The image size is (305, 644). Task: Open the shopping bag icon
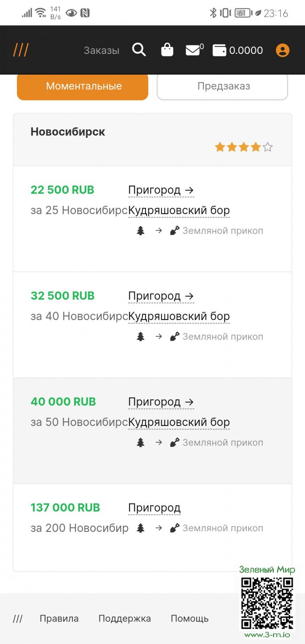click(167, 50)
